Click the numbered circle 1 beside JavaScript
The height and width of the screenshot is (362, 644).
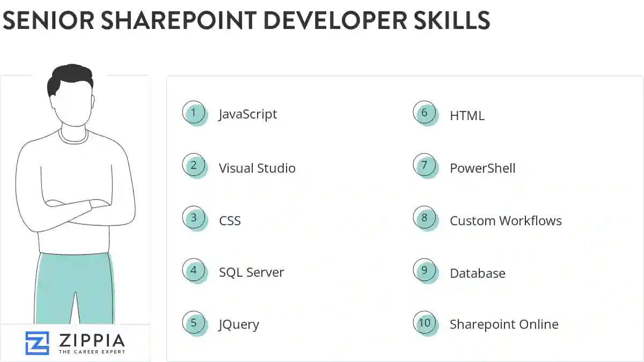194,113
